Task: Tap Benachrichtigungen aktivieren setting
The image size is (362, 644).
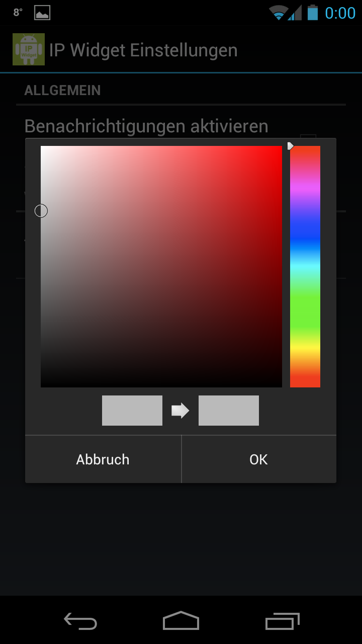Action: 146,126
